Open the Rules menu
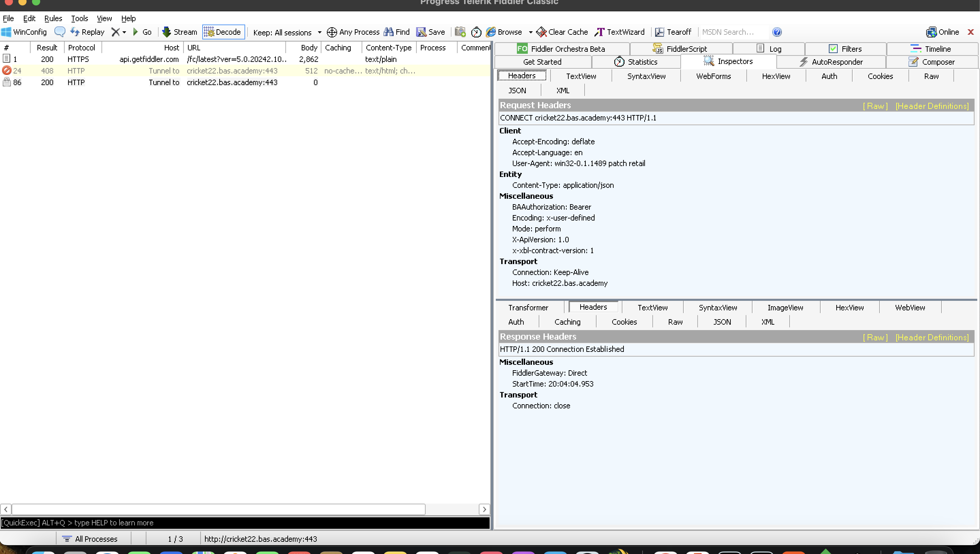Screen dimensions: 980x554 (53, 18)
